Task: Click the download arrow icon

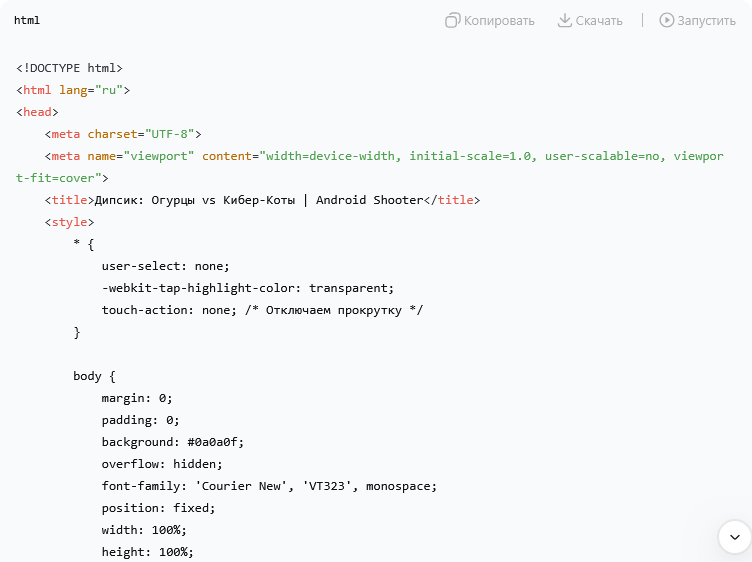Action: click(565, 20)
